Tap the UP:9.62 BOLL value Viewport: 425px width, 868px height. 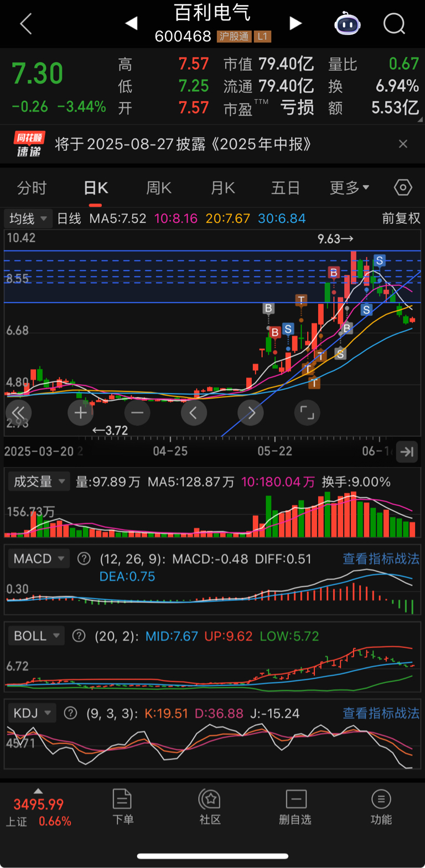coord(229,636)
